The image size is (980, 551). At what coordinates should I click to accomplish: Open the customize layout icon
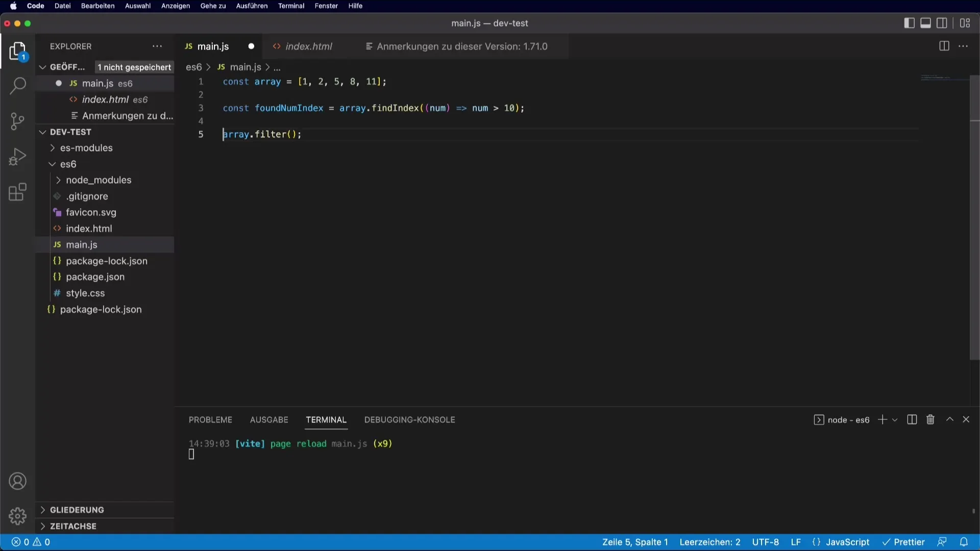(965, 23)
